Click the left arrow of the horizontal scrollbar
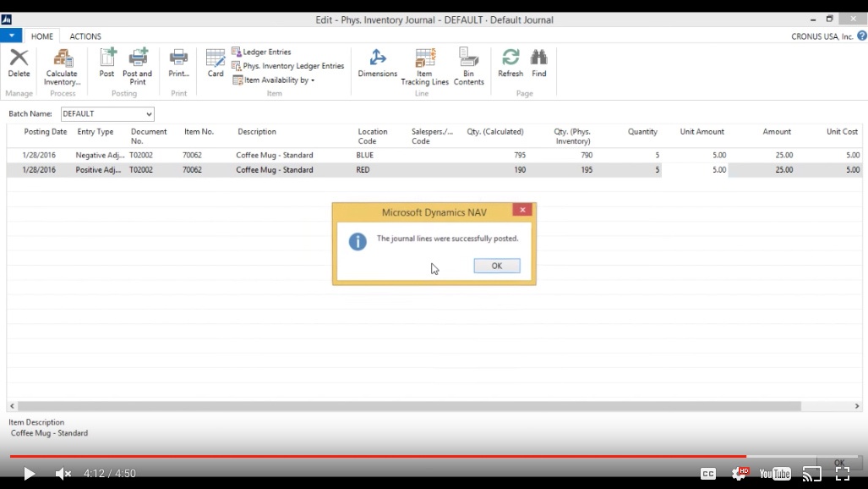 pyautogui.click(x=12, y=406)
